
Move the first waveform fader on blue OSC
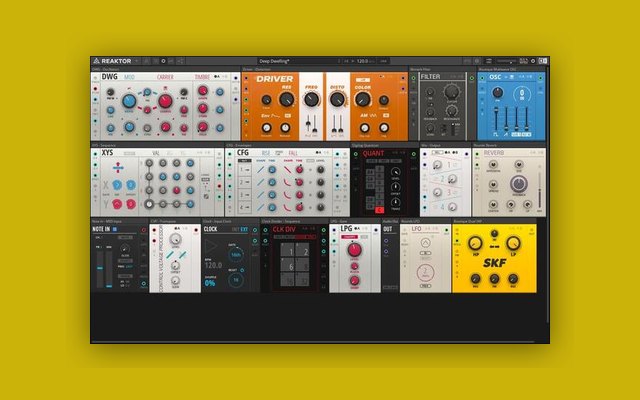coord(496,119)
